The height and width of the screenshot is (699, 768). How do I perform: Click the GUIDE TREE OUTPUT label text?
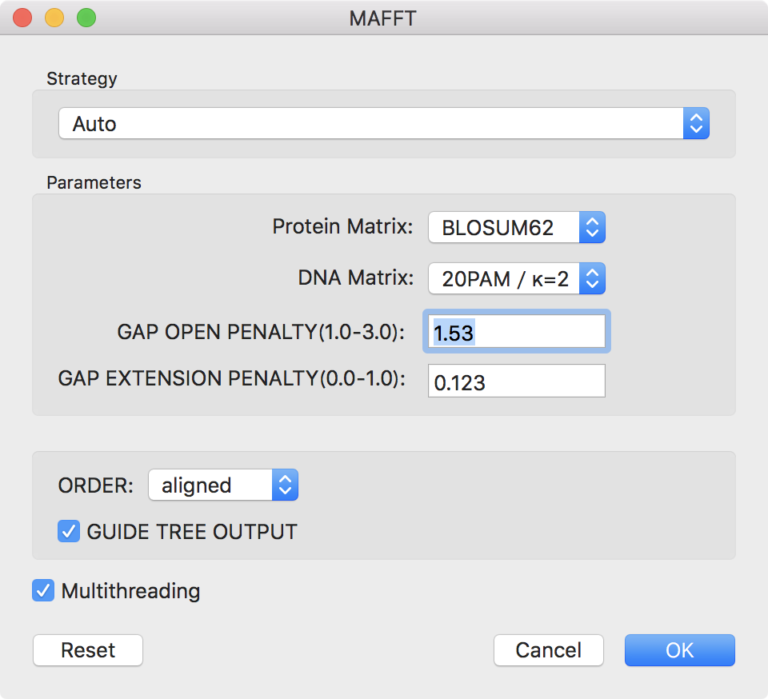point(192,532)
